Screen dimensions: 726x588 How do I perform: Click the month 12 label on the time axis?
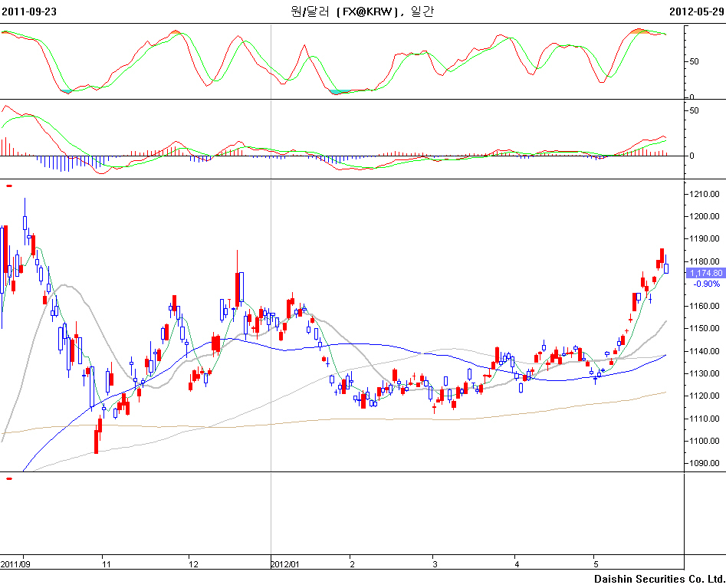coord(193,563)
